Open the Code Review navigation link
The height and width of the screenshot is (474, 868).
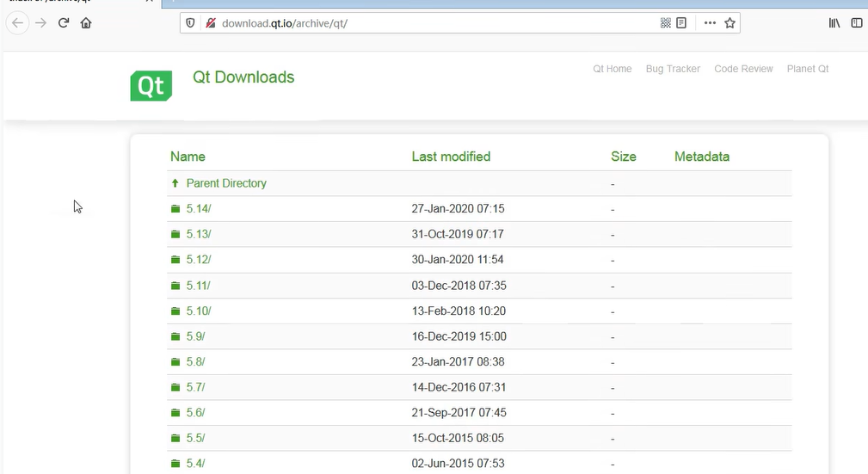pos(743,69)
